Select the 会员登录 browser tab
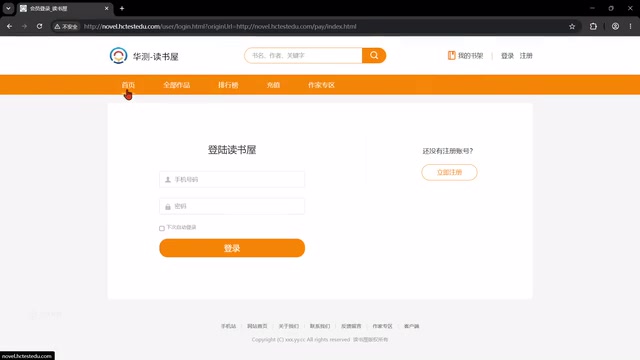 64,8
